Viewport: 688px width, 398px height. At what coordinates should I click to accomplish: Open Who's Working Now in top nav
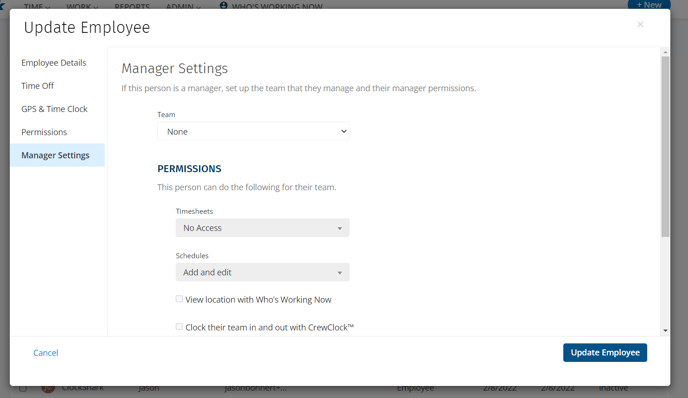[x=272, y=6]
